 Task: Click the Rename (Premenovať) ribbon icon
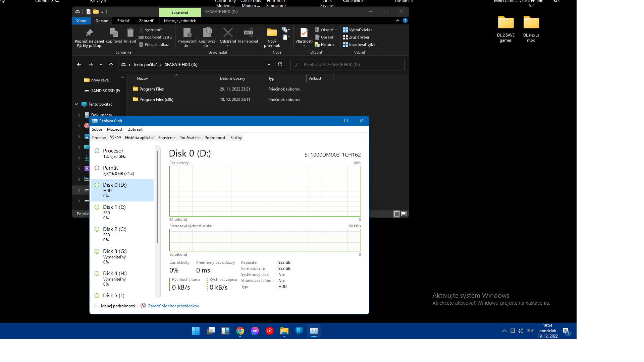pyautogui.click(x=248, y=34)
